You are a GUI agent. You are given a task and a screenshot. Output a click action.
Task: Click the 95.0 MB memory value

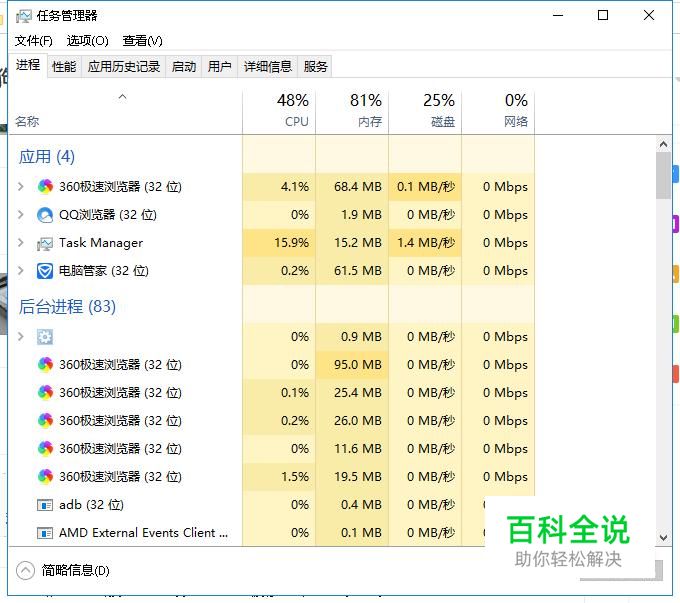[x=358, y=364]
